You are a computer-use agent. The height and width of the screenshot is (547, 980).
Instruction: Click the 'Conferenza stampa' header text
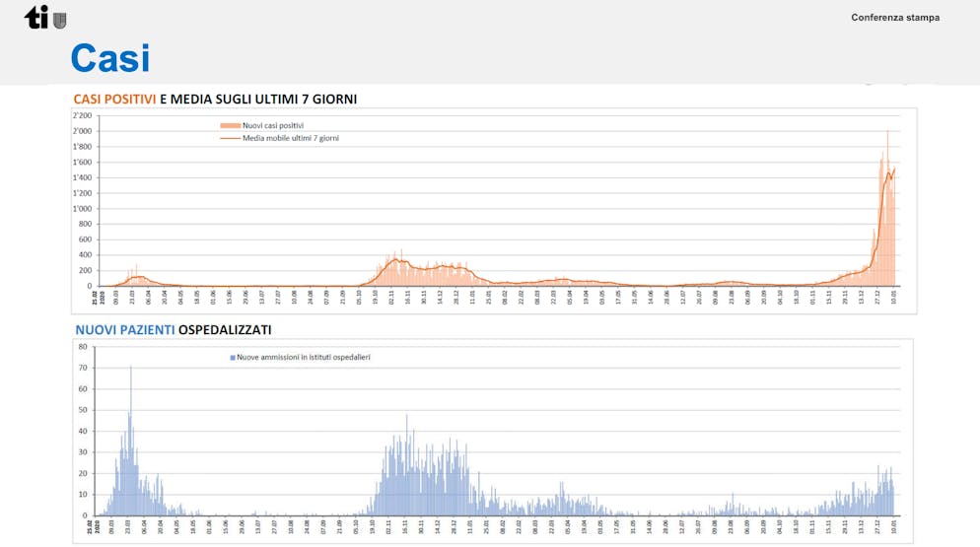(895, 18)
